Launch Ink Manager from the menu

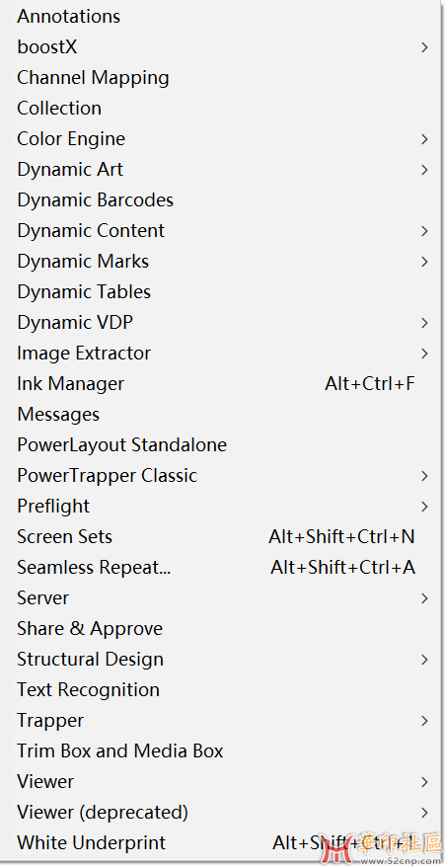pyautogui.click(x=221, y=384)
